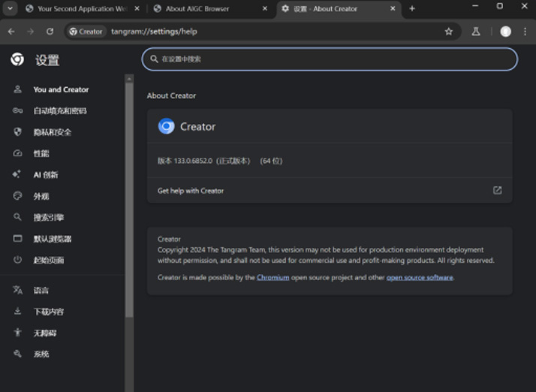Screen dimensions: 536x392
Task: Open You and Creator settings section
Action: pyautogui.click(x=61, y=89)
